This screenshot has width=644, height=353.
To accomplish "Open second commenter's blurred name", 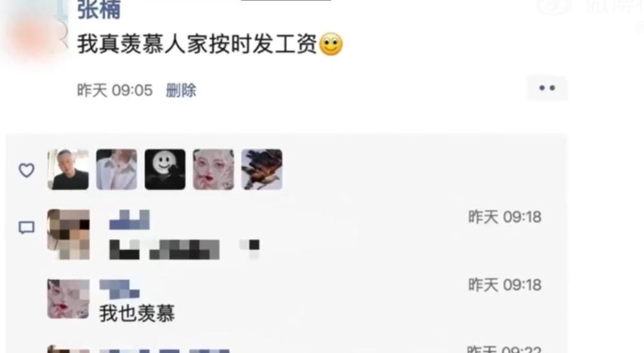I will tap(120, 289).
